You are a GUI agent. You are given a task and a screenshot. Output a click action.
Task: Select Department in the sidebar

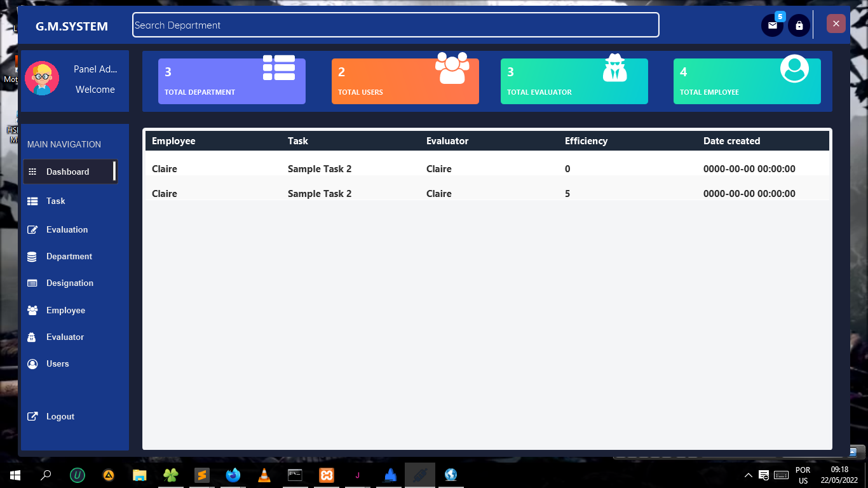(70, 256)
